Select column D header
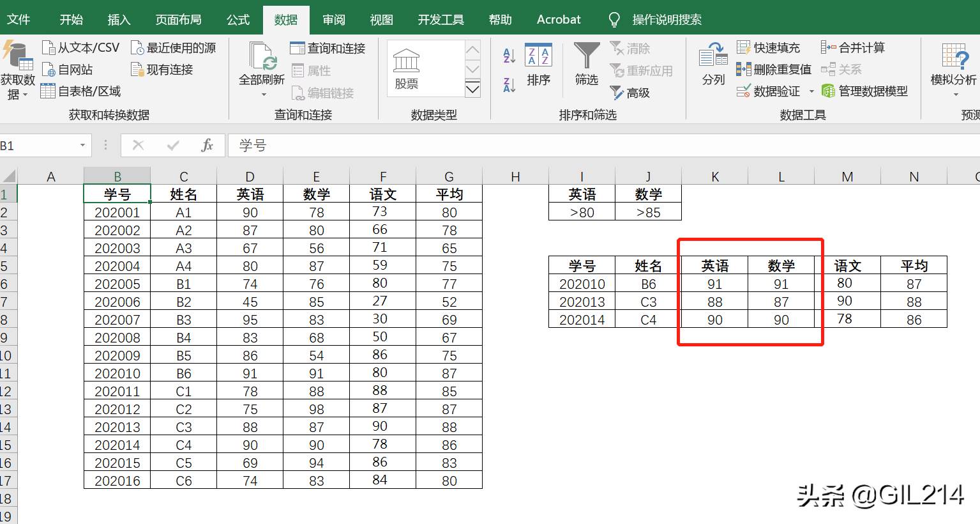980x524 pixels. point(250,176)
